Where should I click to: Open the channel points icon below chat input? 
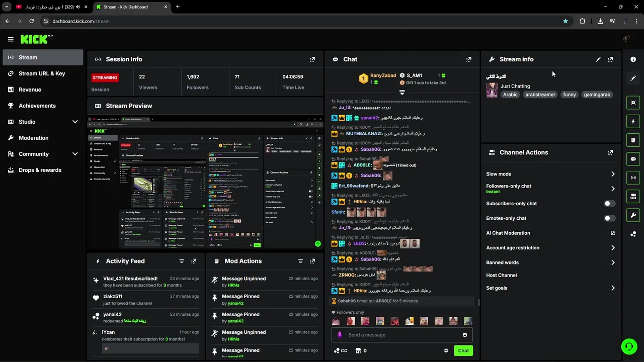341,351
